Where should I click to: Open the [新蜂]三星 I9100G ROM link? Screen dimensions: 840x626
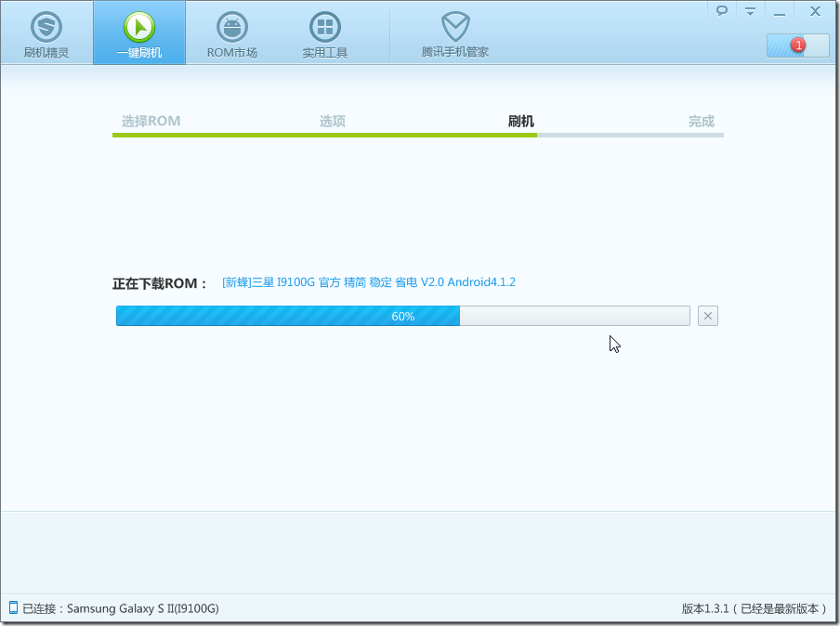[369, 282]
